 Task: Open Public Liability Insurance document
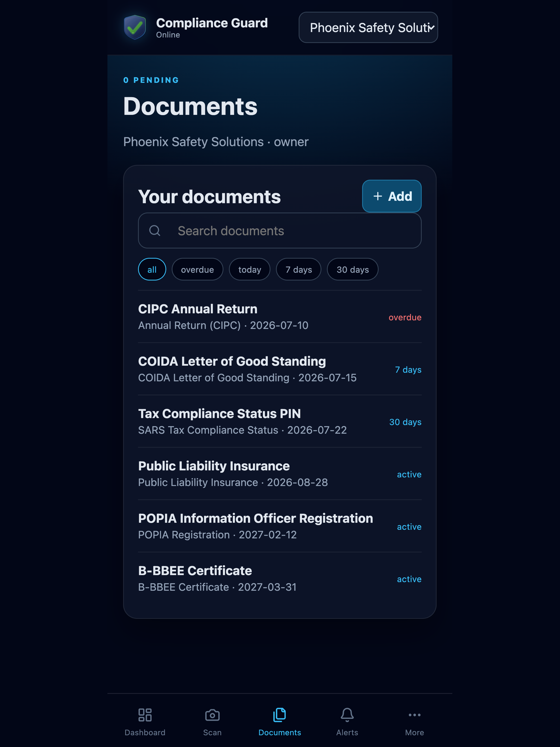coord(279,474)
